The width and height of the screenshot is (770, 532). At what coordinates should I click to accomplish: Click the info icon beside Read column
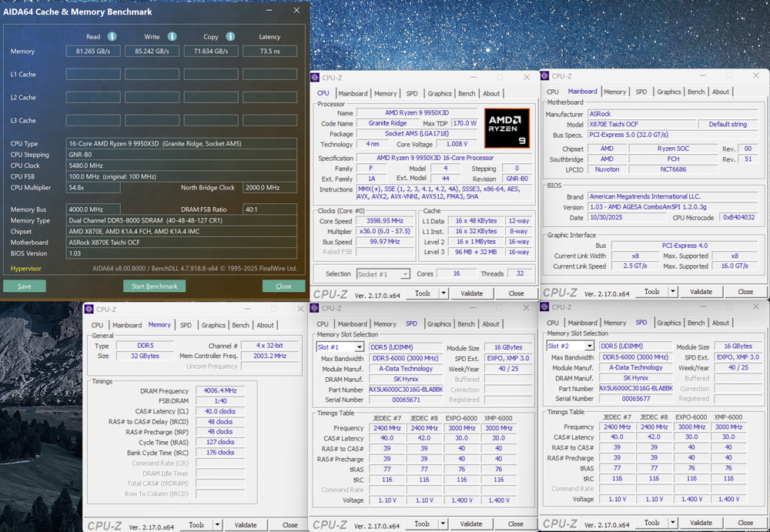(x=112, y=36)
